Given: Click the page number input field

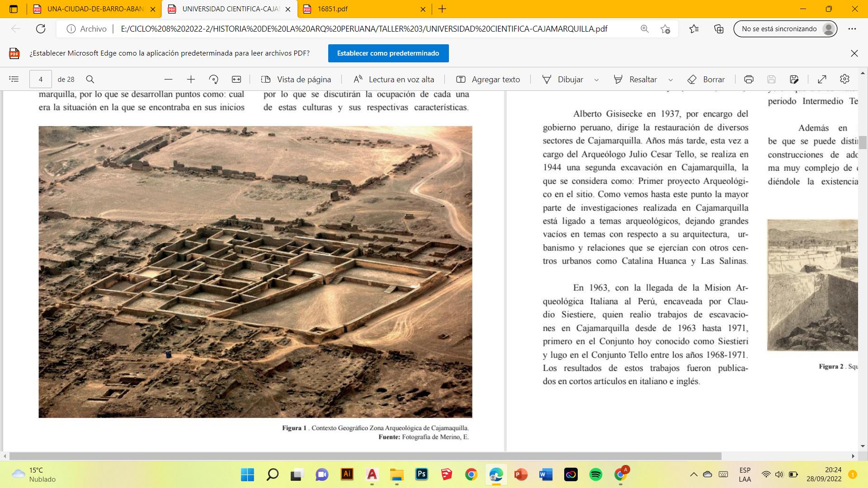Looking at the screenshot, I should (x=41, y=79).
